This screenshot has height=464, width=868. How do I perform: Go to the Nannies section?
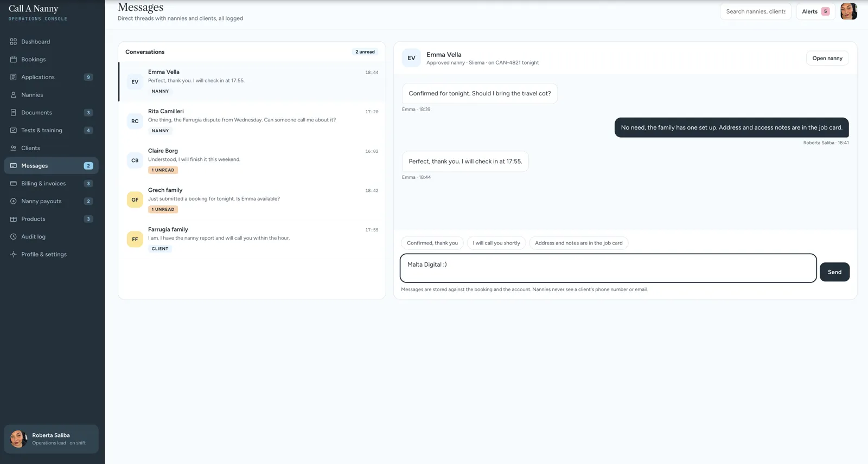coord(51,95)
